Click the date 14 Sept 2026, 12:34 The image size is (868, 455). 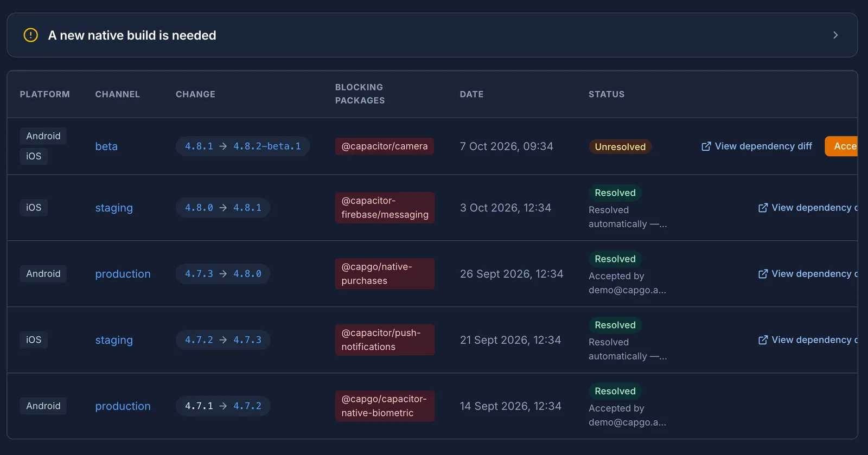(x=510, y=406)
